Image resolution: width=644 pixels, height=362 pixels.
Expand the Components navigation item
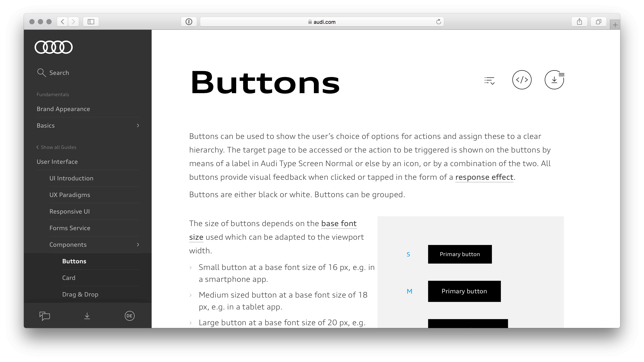click(x=138, y=244)
